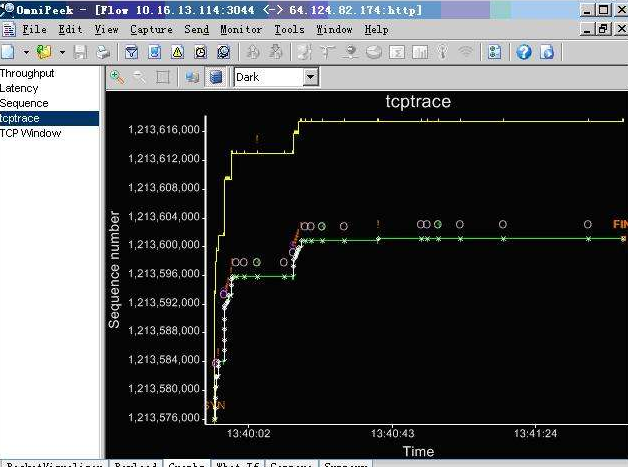Screen dimensions: 628x467
Task: Click the OmniPeek title bar app icon
Action: click(7, 10)
